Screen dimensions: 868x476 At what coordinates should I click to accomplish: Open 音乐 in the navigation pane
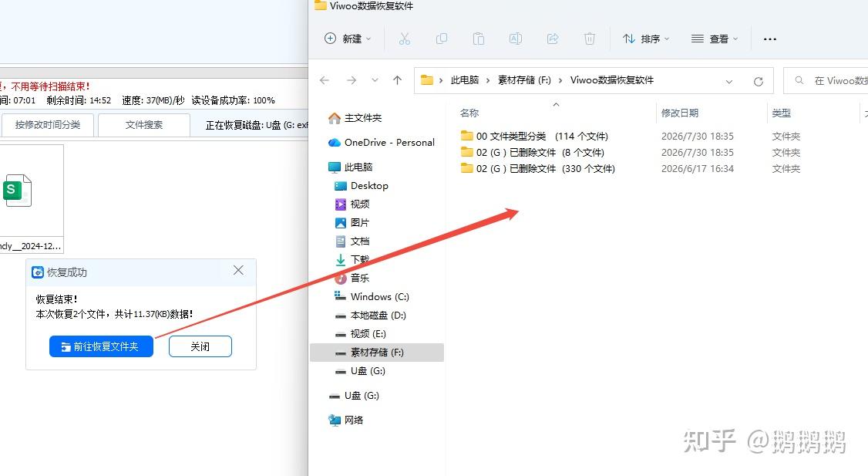point(360,279)
